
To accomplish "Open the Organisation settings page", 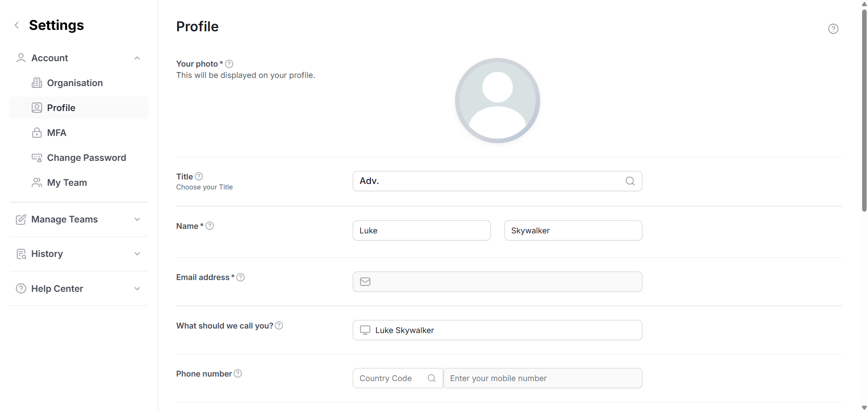I will pyautogui.click(x=75, y=83).
